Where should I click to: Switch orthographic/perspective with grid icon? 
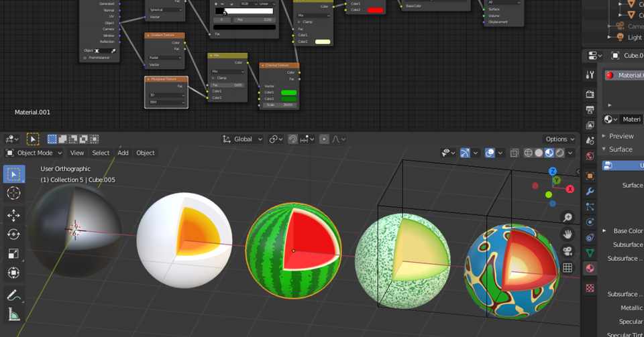(568, 268)
